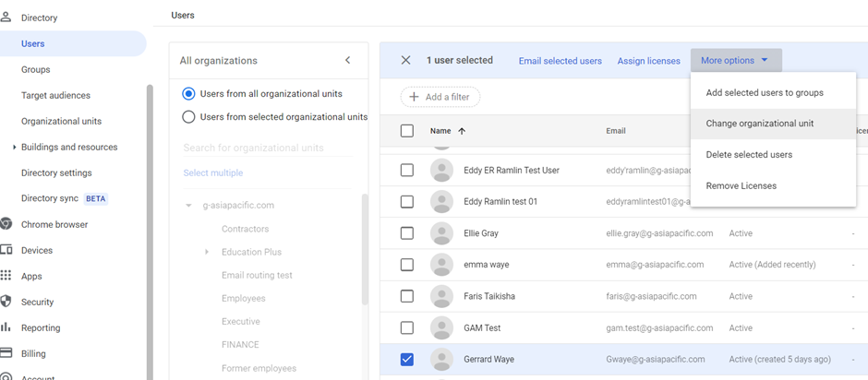This screenshot has height=380, width=868.
Task: Select the Email routing test unit
Action: pos(257,275)
